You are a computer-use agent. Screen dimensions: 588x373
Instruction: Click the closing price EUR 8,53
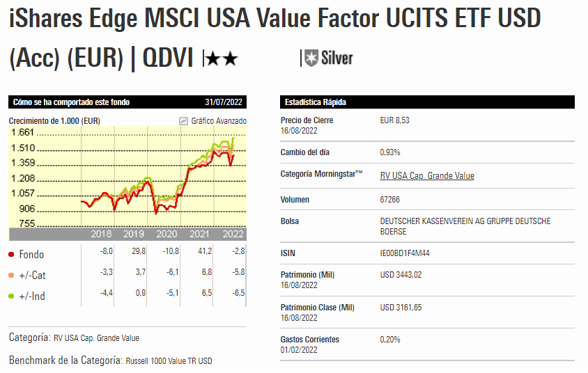pyautogui.click(x=395, y=120)
